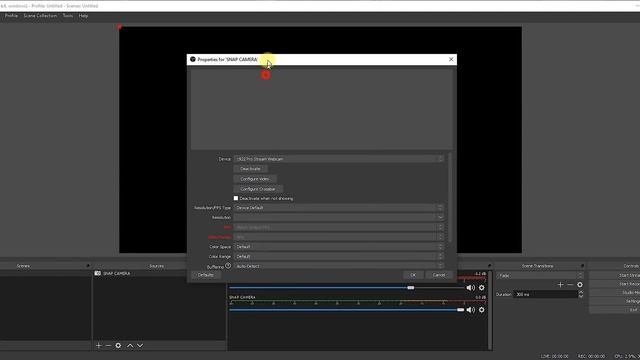Open the Fade transition dropdown
Viewport: 640px width, 360px height.
[540, 276]
